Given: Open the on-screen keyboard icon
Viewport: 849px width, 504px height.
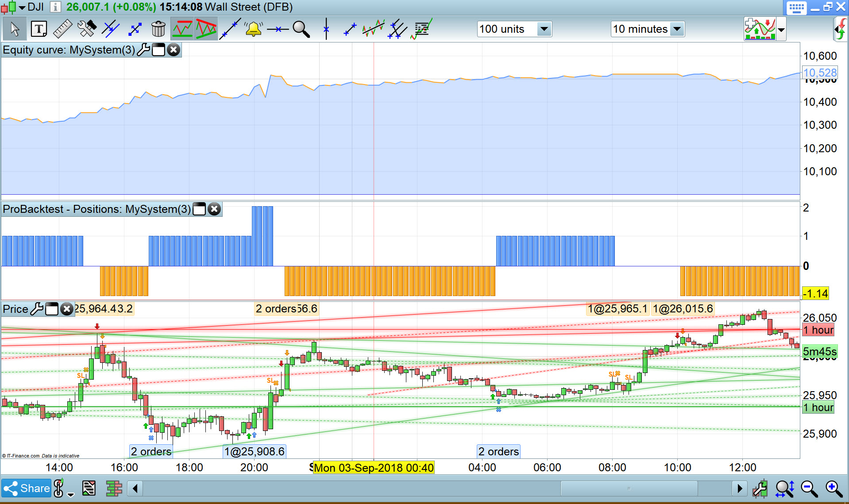Looking at the screenshot, I should [796, 8].
